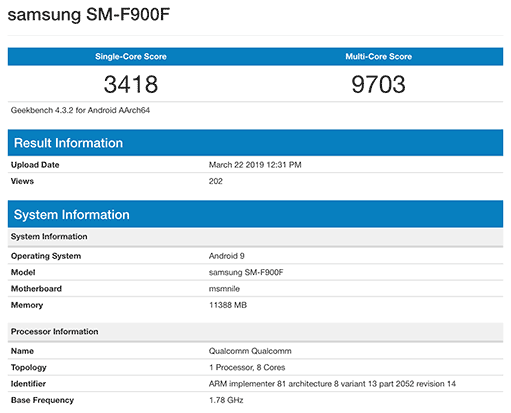This screenshot has height=413, width=511.
Task: Select the '1.78 GHz' value
Action: 226,400
